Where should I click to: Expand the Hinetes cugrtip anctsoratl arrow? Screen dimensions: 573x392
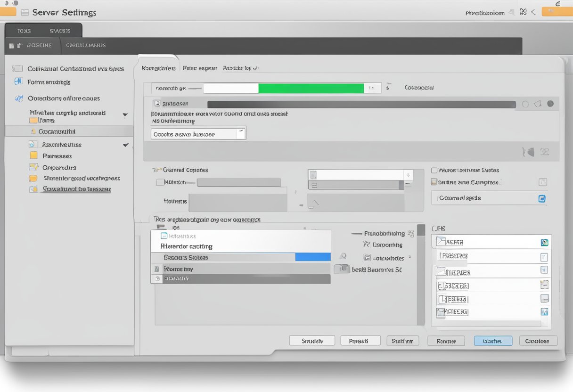(x=125, y=114)
